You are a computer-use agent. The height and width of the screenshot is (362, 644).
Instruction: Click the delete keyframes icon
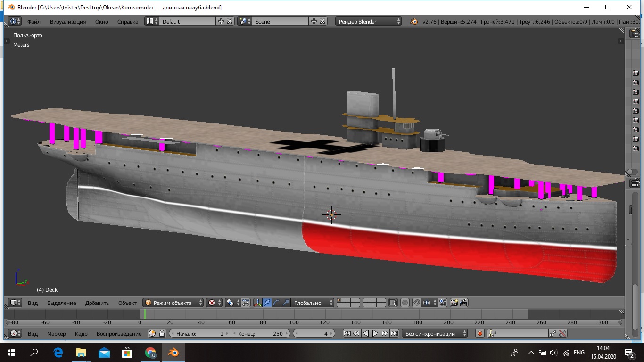click(562, 333)
